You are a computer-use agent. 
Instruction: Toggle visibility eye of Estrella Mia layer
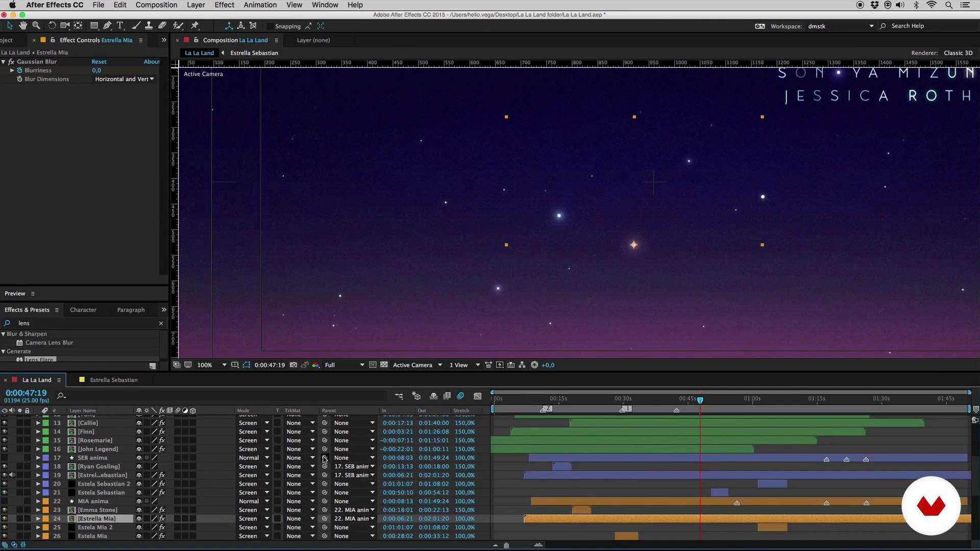pos(5,518)
